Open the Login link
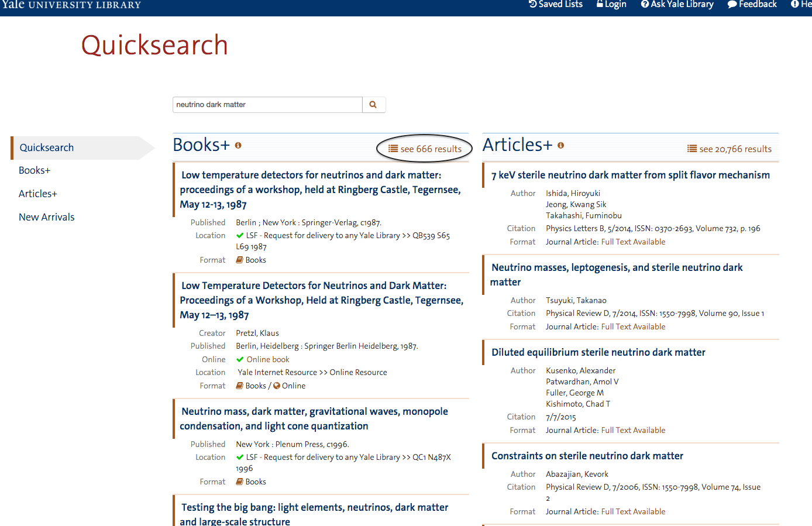The image size is (812, 526). click(x=611, y=4)
